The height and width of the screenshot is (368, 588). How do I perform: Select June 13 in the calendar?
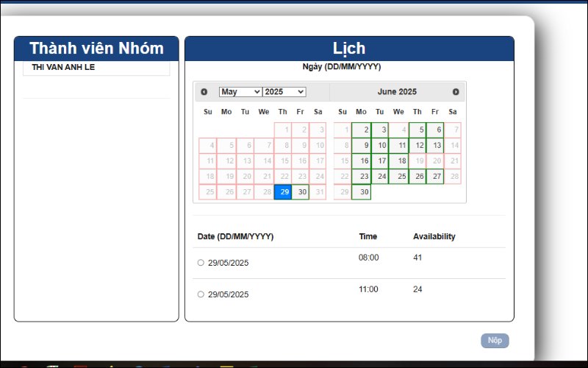tap(435, 146)
